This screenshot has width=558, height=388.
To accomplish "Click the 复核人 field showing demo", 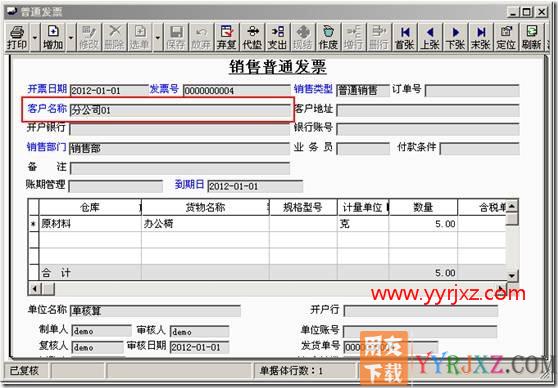I will [98, 347].
